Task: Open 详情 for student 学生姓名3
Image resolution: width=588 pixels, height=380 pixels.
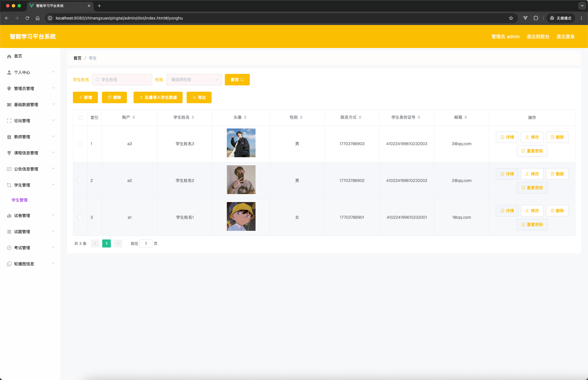Action: click(x=507, y=137)
